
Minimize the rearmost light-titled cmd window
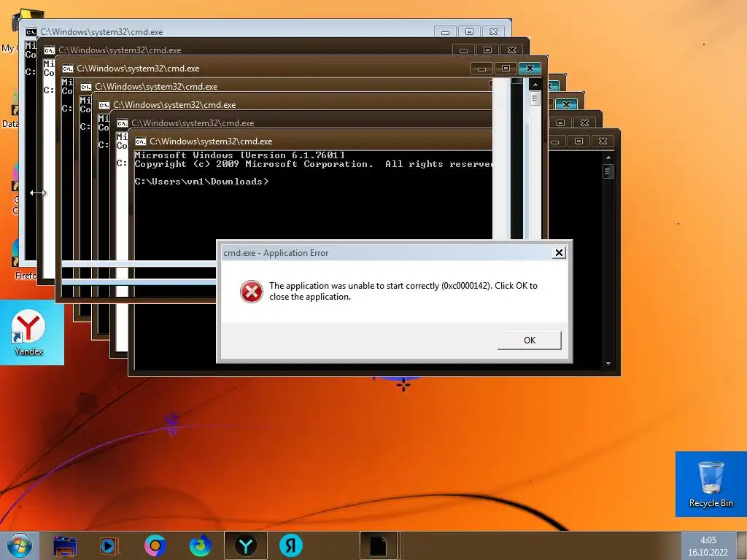pyautogui.click(x=445, y=32)
